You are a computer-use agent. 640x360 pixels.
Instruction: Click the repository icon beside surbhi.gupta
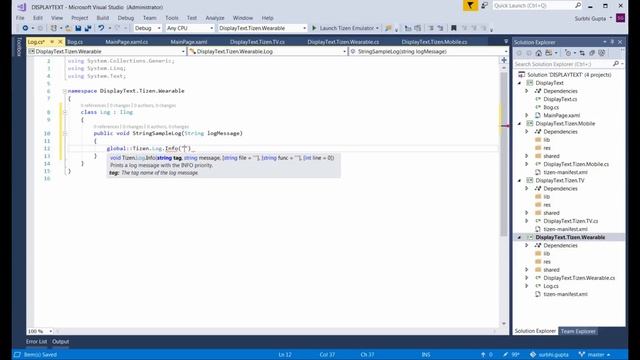point(533,355)
